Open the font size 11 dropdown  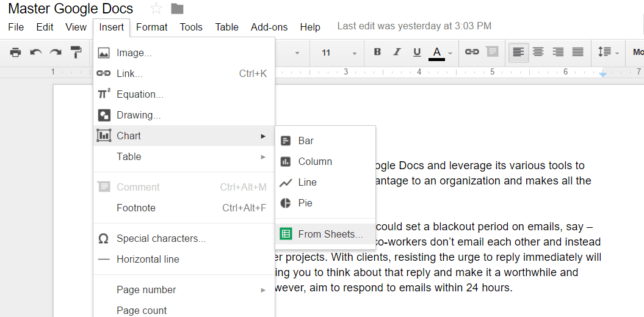point(339,53)
